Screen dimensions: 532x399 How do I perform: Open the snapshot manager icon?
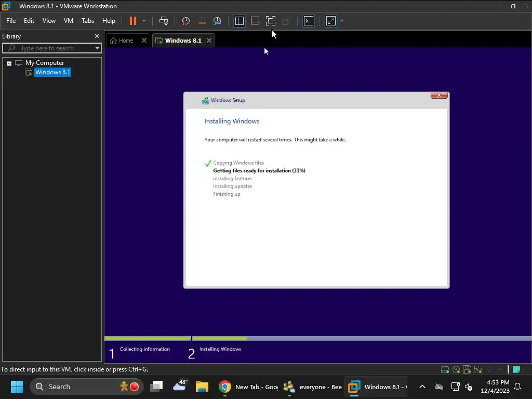[217, 21]
